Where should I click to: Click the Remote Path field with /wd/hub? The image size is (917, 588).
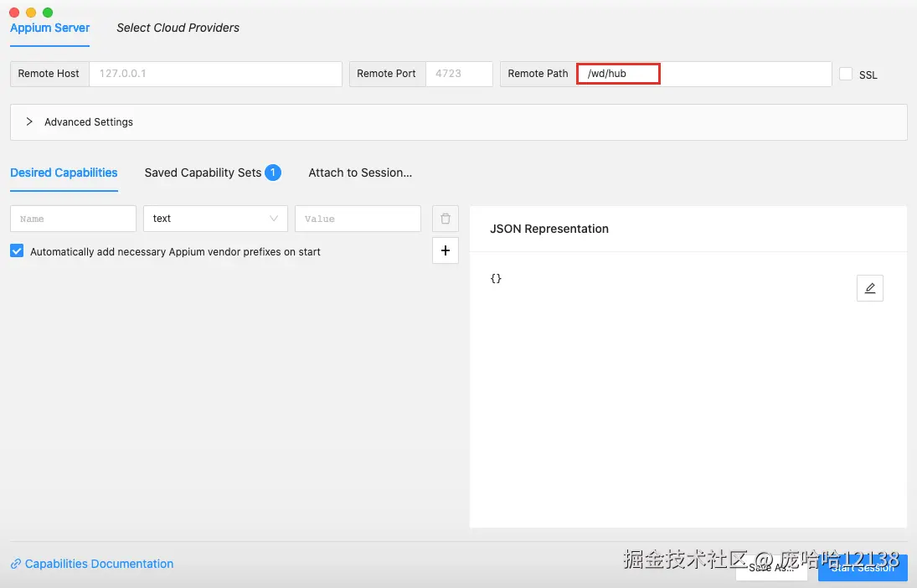coord(703,74)
